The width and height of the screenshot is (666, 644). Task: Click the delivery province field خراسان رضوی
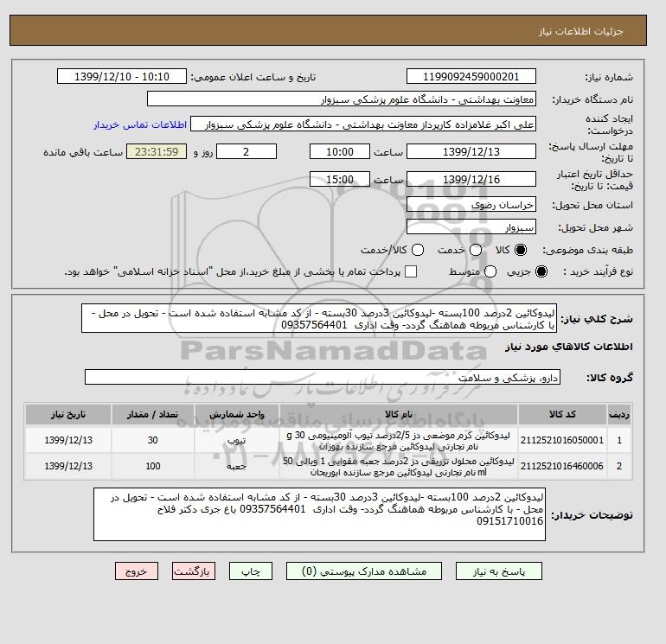[x=471, y=205]
